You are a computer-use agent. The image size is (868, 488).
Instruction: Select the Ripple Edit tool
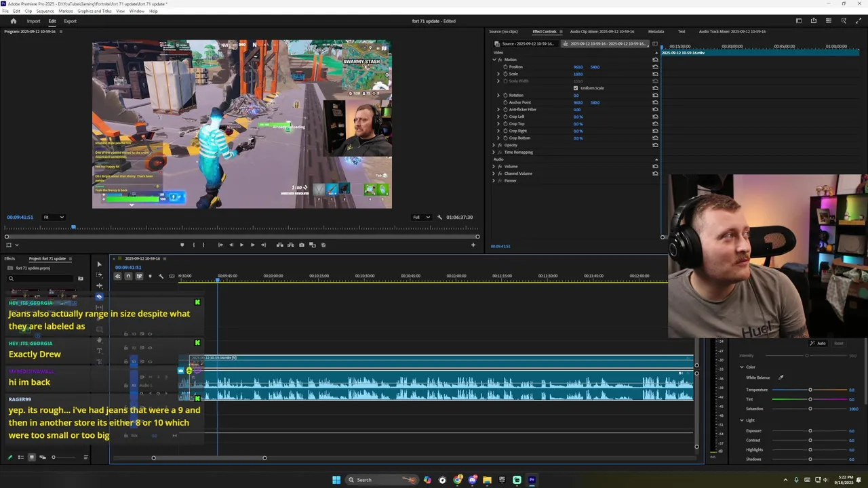coord(99,286)
